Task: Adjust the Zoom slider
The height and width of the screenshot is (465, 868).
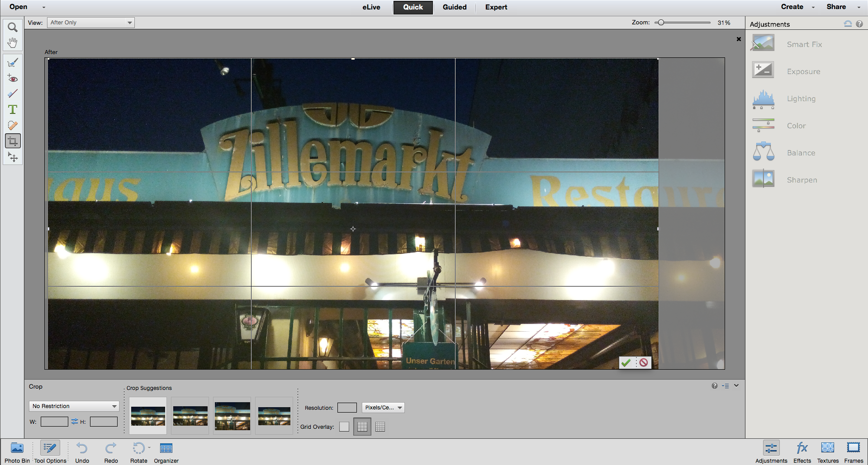Action: 661,23
